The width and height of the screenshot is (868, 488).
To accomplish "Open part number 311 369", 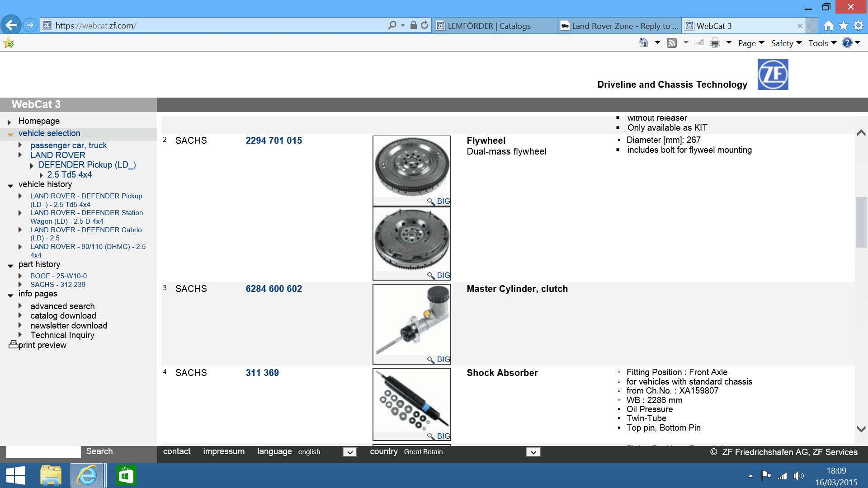I will click(x=262, y=373).
